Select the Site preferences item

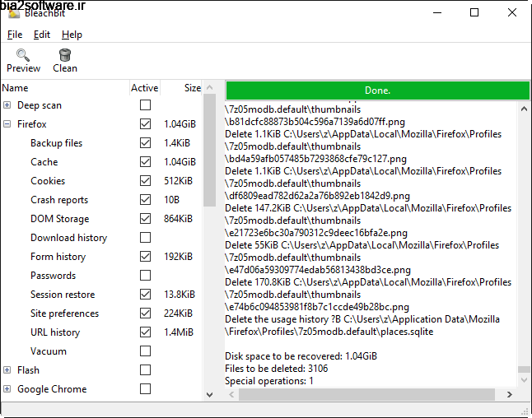pos(64,313)
